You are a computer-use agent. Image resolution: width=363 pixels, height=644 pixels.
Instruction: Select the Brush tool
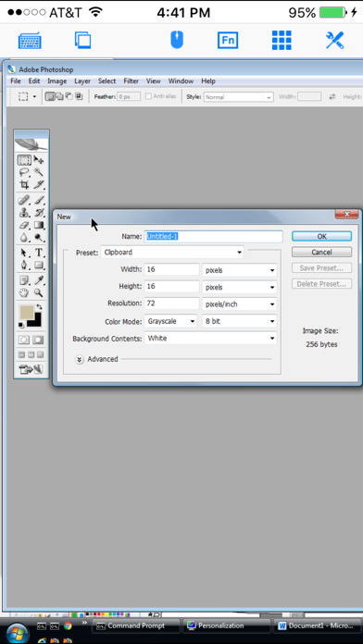pyautogui.click(x=39, y=201)
